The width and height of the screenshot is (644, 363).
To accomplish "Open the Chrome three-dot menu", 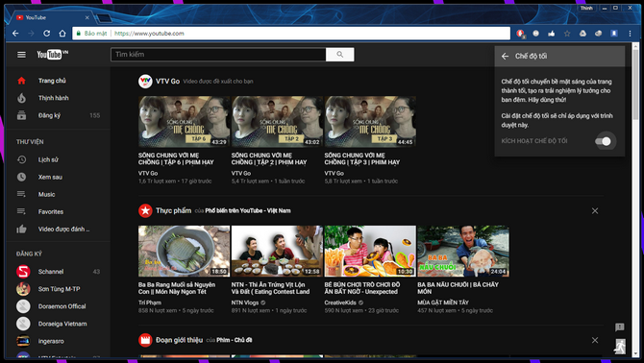I will (x=630, y=34).
